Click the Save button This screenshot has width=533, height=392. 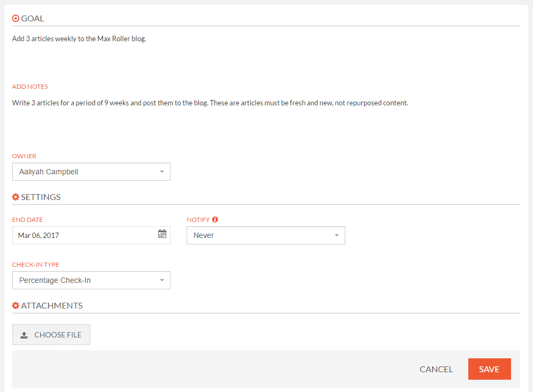click(x=490, y=369)
